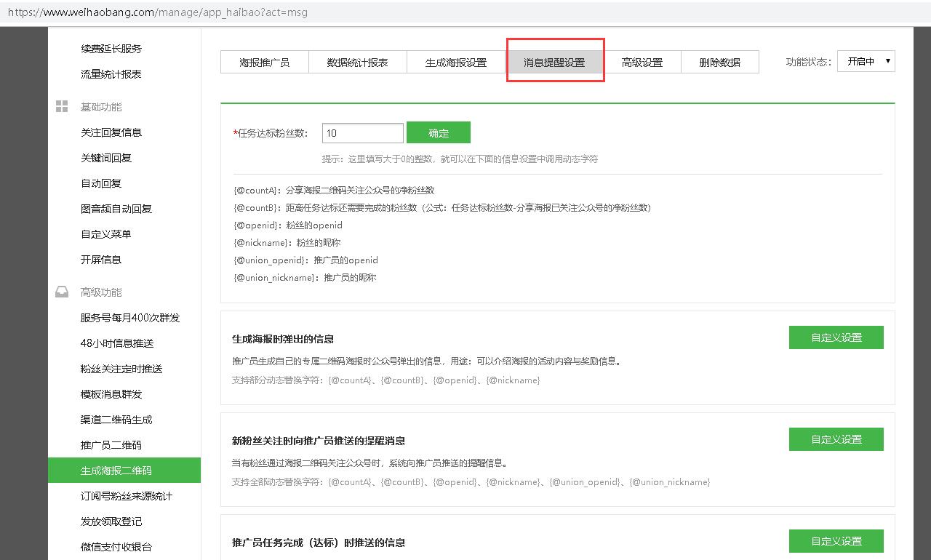Click the 高级功能 inbox icon
Image resolution: width=931 pixels, height=560 pixels.
pos(62,292)
